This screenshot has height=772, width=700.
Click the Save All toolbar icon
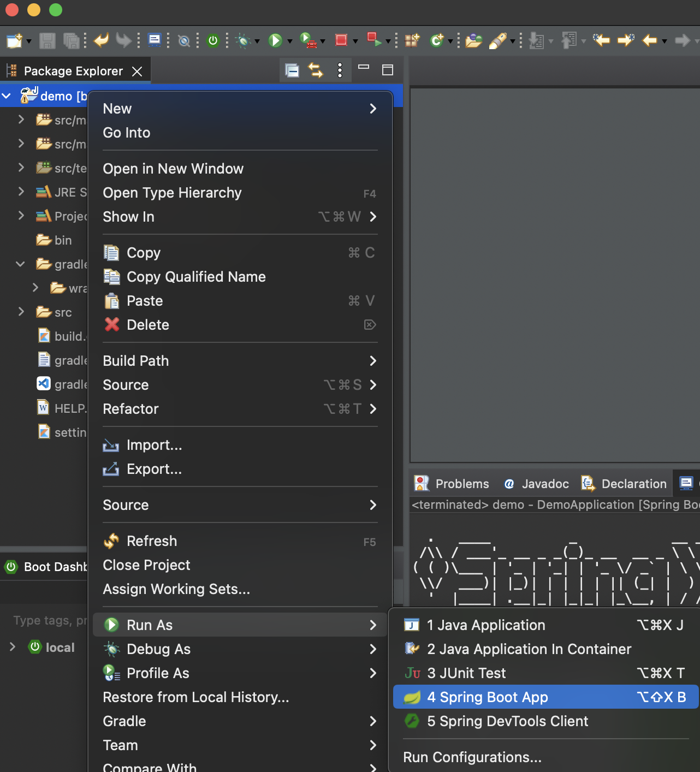tap(71, 40)
